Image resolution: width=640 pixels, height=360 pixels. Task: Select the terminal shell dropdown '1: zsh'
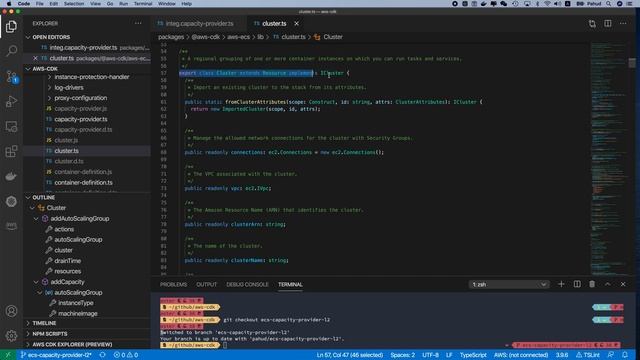click(x=509, y=284)
